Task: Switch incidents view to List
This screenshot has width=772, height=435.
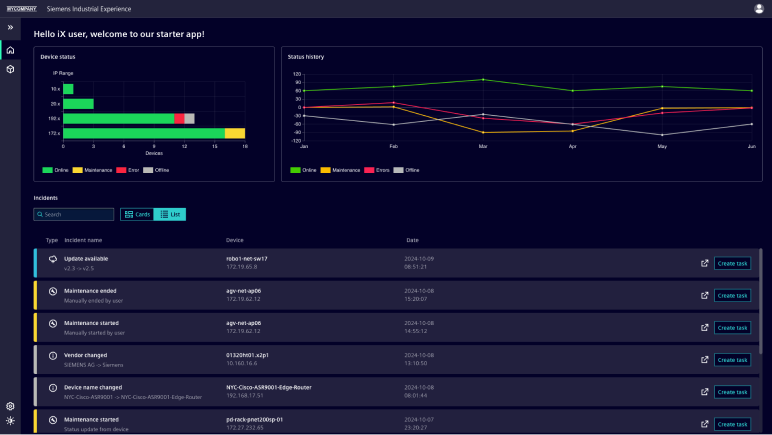Action: (169, 214)
